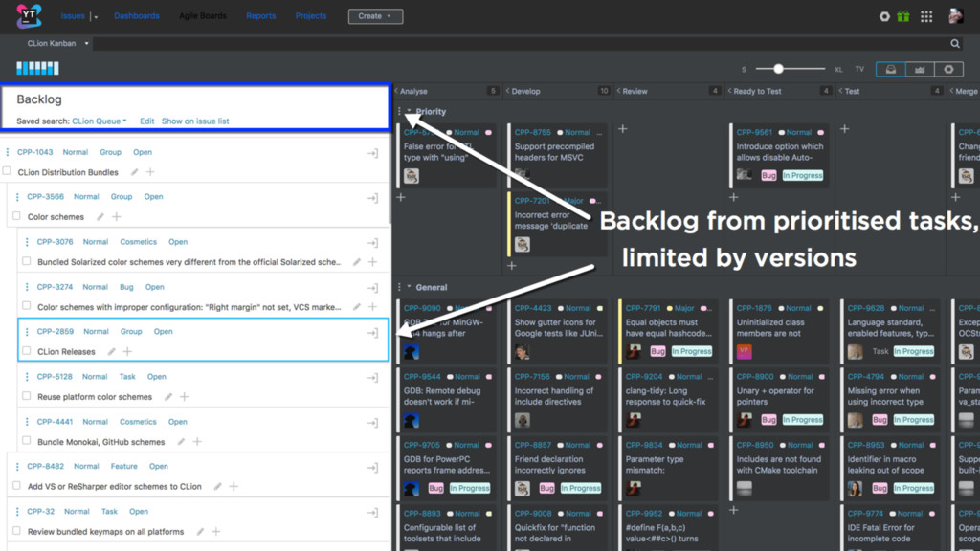Switch card view to TV mode
This screenshot has width=980, height=551.
click(x=859, y=69)
